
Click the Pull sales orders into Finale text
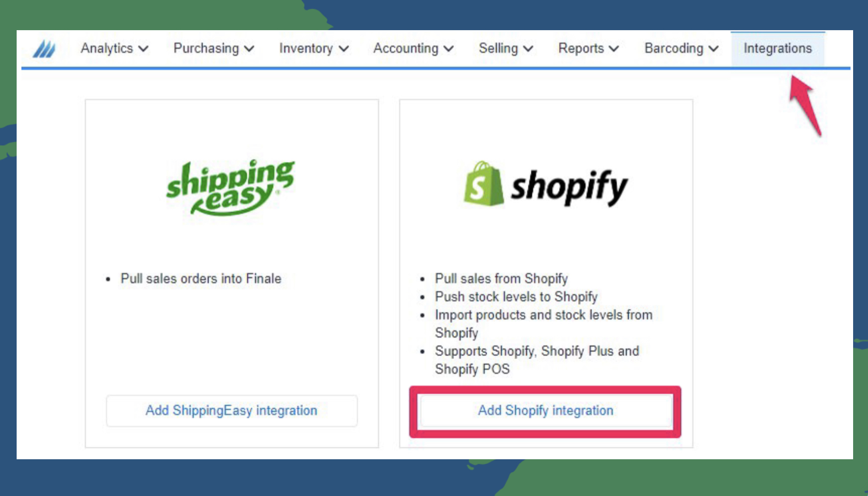pyautogui.click(x=201, y=279)
